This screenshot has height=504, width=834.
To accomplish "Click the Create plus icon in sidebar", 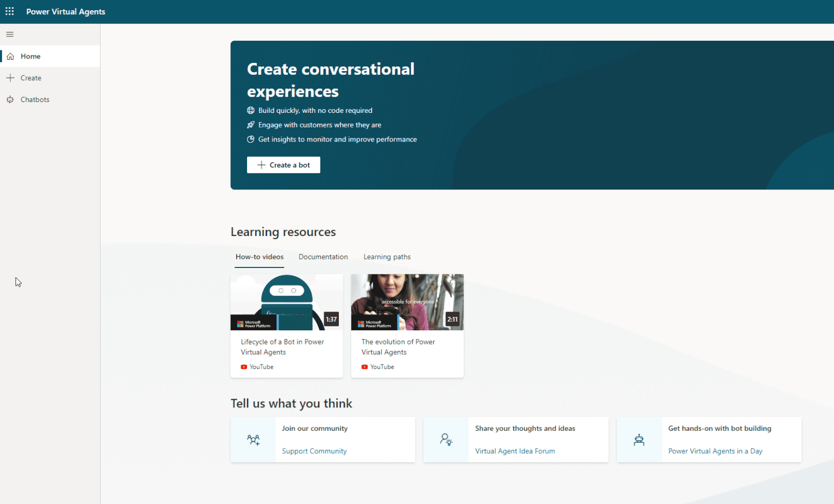I will coord(10,78).
